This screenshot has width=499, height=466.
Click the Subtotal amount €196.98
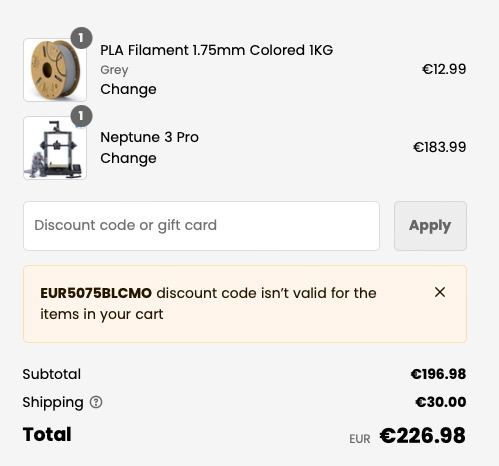(438, 374)
